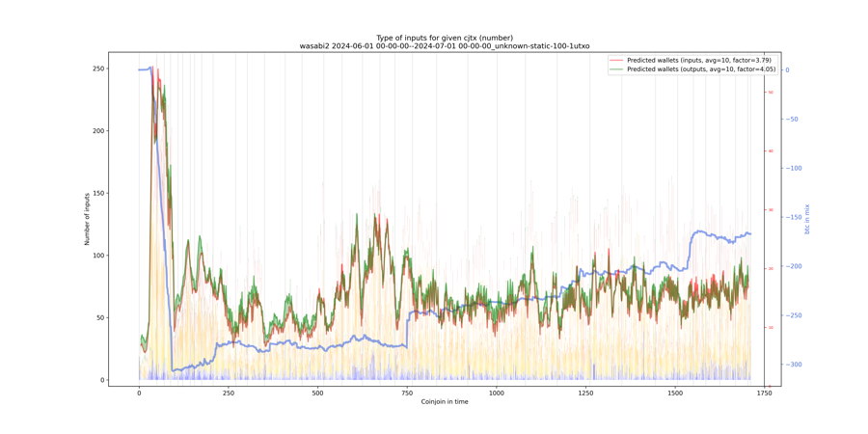Click the red line swatch in legend
This screenshot has width=868, height=434.
pos(616,61)
